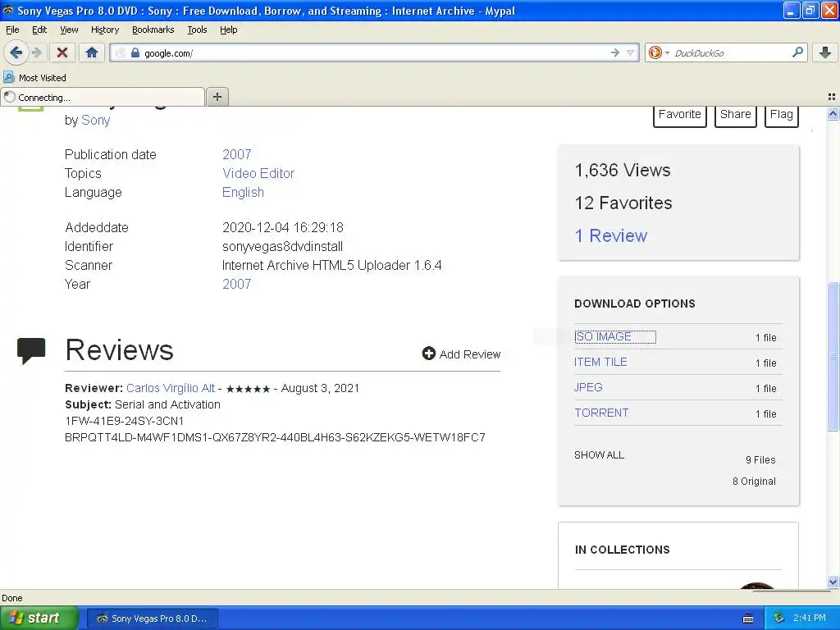Download the ISO IMAGE file
This screenshot has height=630, width=840.
[x=603, y=336]
